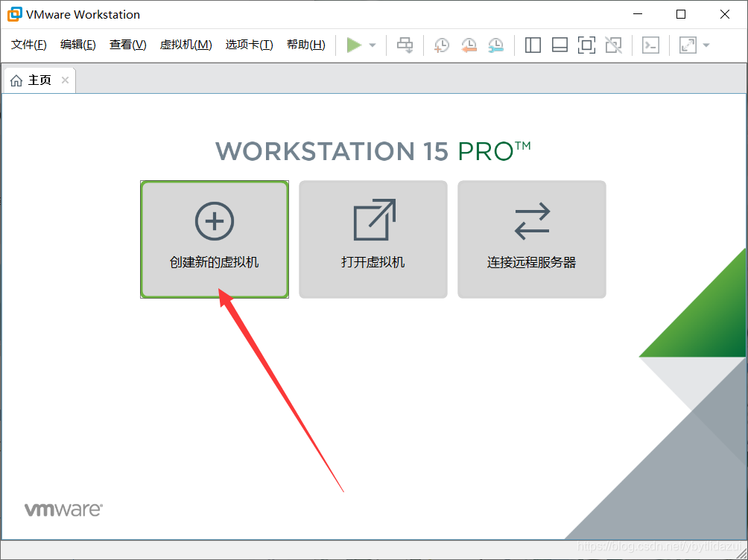The width and height of the screenshot is (748, 560).
Task: Open the 帮助(H) menu
Action: pyautogui.click(x=305, y=45)
